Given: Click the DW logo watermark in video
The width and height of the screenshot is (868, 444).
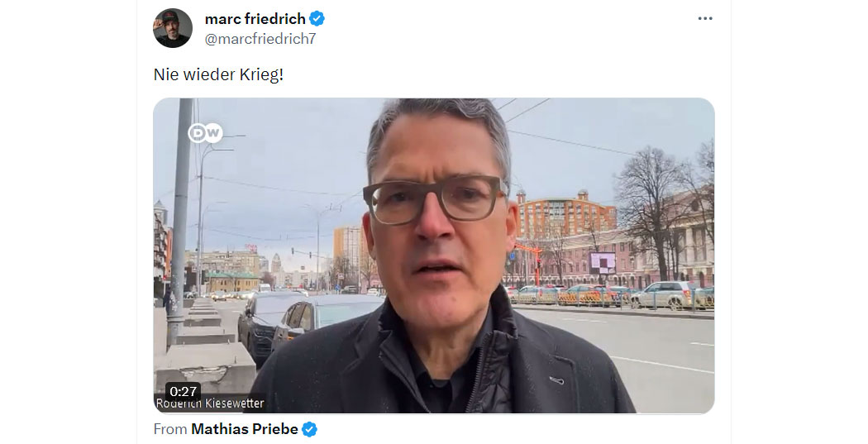Looking at the screenshot, I should [x=205, y=133].
